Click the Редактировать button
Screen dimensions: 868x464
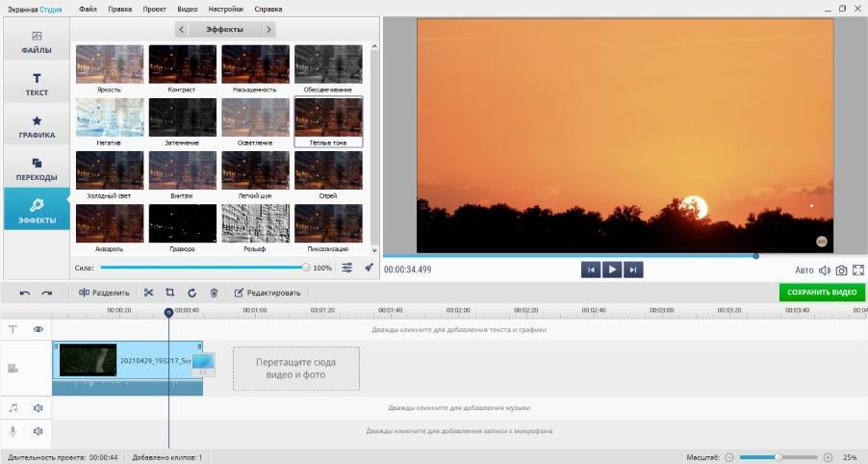(x=268, y=293)
